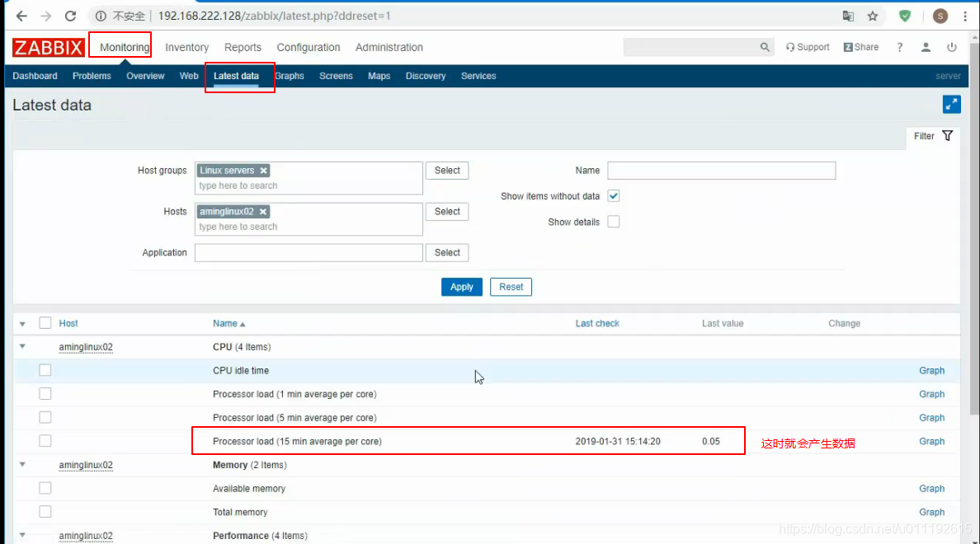Open Graph for Processor load 15 min
The height and width of the screenshot is (544, 980).
[x=931, y=441]
